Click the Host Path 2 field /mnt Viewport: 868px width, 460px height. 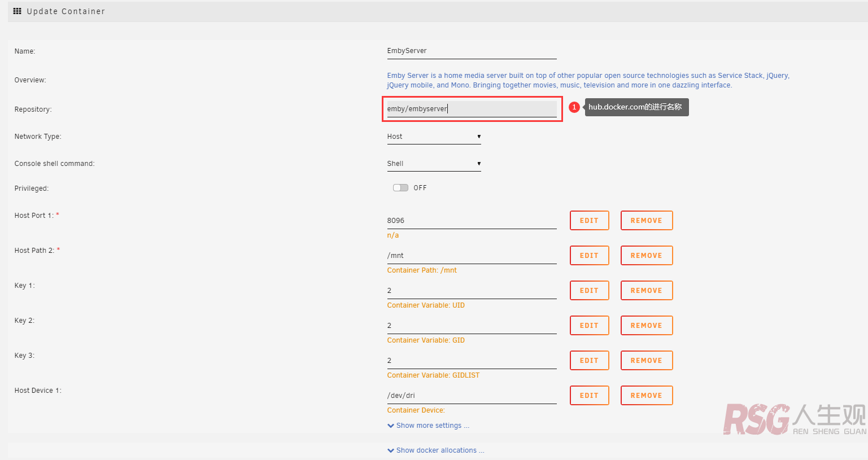point(472,256)
